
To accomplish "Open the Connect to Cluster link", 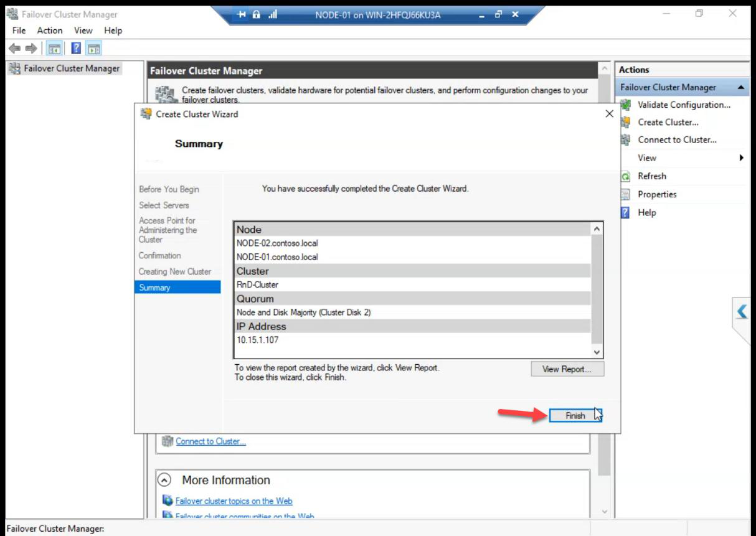I will [x=210, y=441].
